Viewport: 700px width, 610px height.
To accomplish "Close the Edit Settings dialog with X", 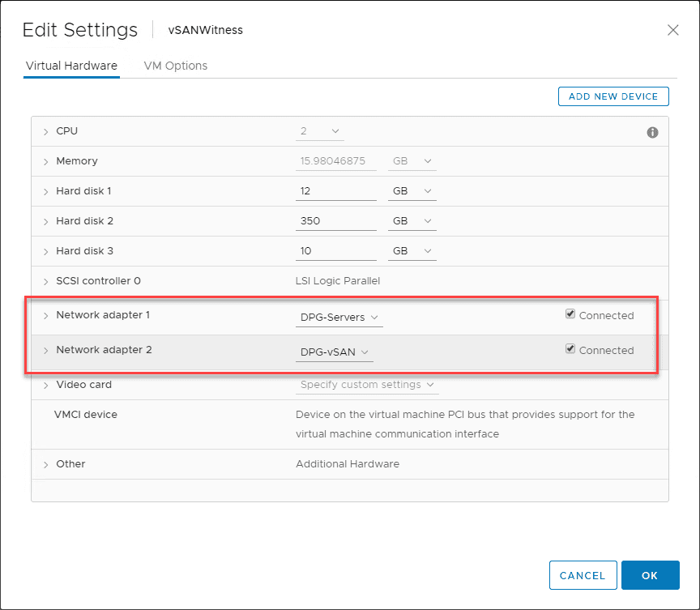I will point(672,30).
